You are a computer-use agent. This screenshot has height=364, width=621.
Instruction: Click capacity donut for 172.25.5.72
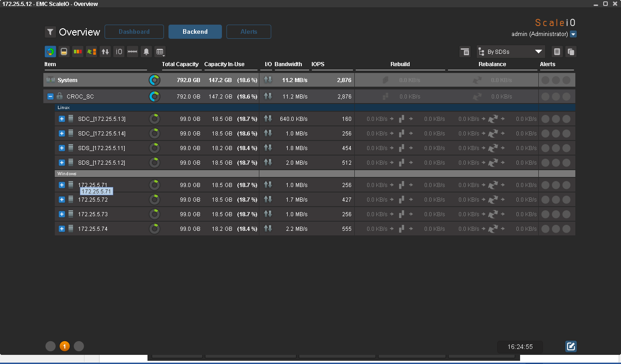(155, 200)
